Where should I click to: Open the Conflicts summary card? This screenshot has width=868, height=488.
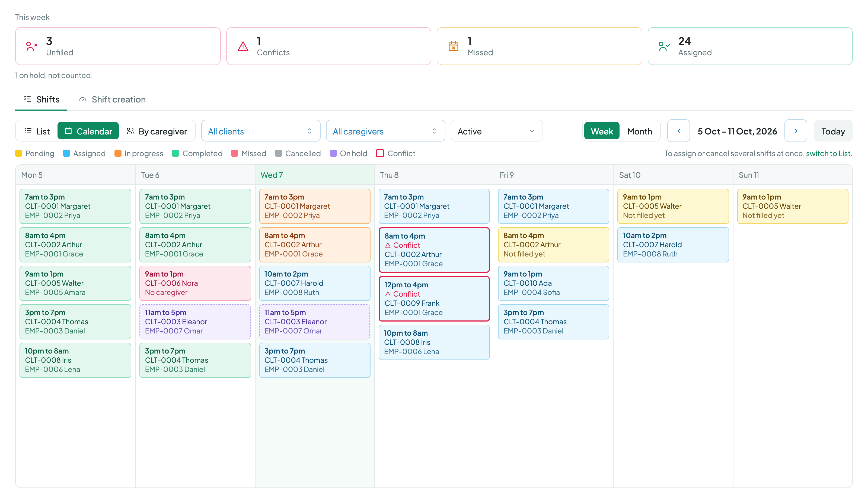pyautogui.click(x=328, y=46)
